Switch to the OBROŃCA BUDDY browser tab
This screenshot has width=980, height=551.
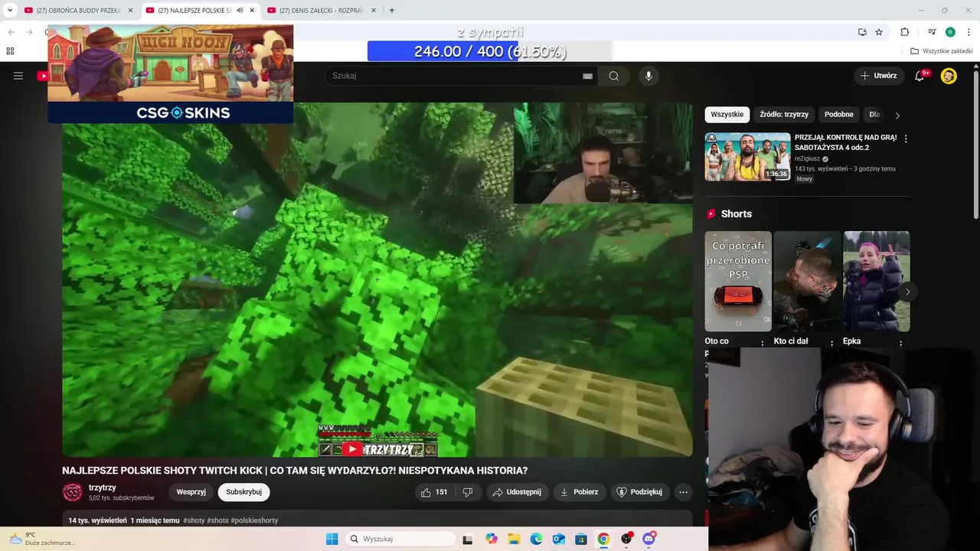(79, 11)
